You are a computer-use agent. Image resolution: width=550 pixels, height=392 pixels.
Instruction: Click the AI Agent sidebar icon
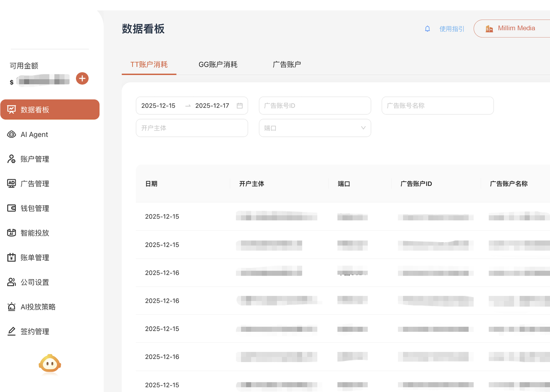pos(11,134)
